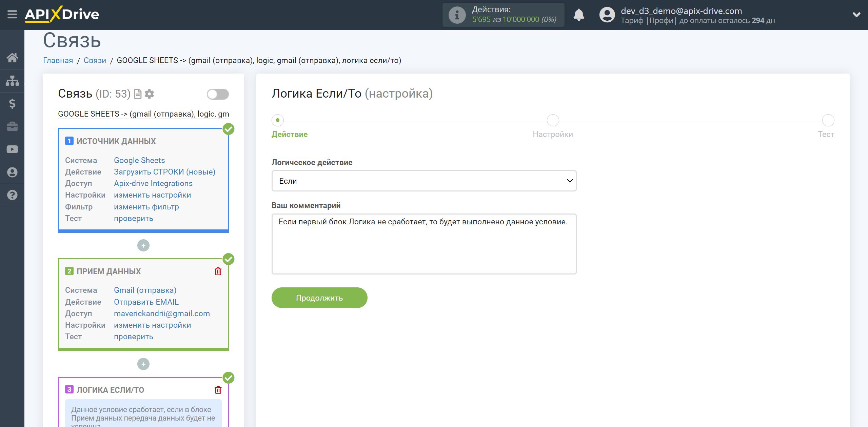Screen dimensions: 868x427
Task: Expand the account dropdown chevron
Action: click(x=856, y=15)
